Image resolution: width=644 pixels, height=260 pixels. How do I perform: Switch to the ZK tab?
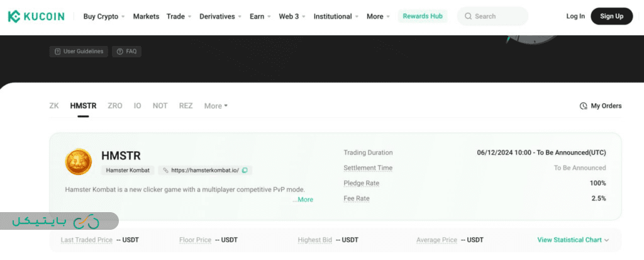tap(54, 106)
